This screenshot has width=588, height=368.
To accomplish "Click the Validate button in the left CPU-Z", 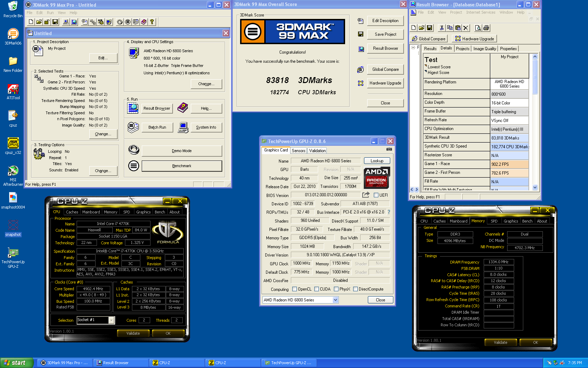I will tap(133, 333).
